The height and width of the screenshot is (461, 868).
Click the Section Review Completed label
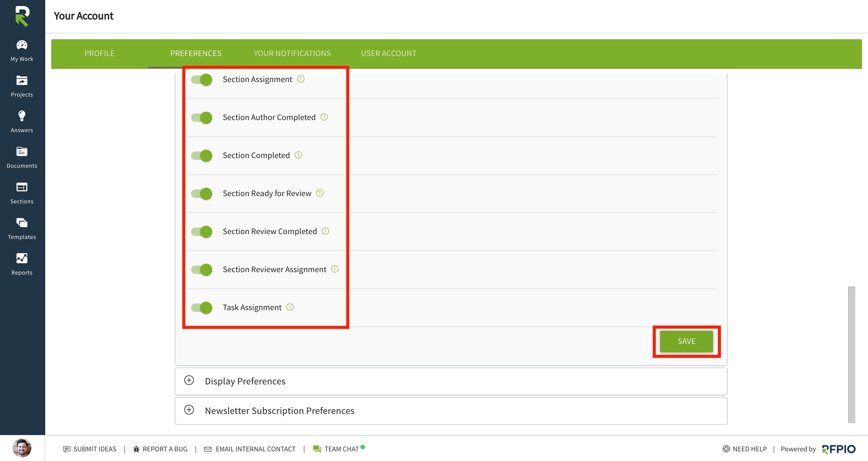(x=269, y=231)
